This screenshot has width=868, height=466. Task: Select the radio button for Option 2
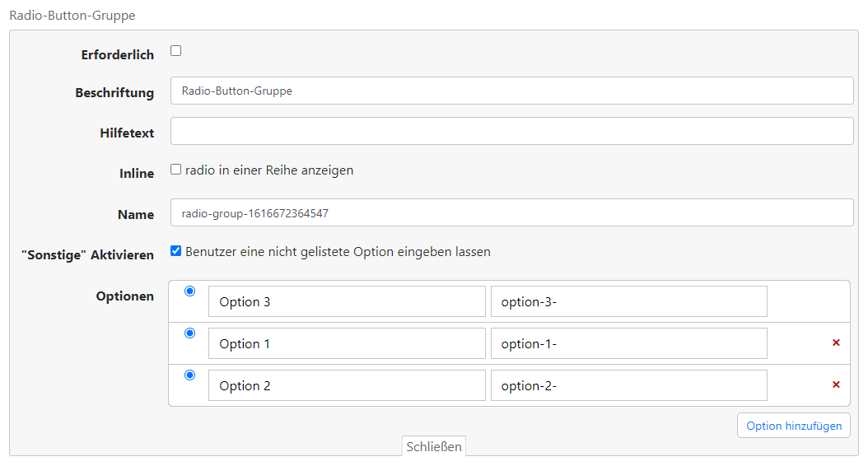tap(190, 375)
